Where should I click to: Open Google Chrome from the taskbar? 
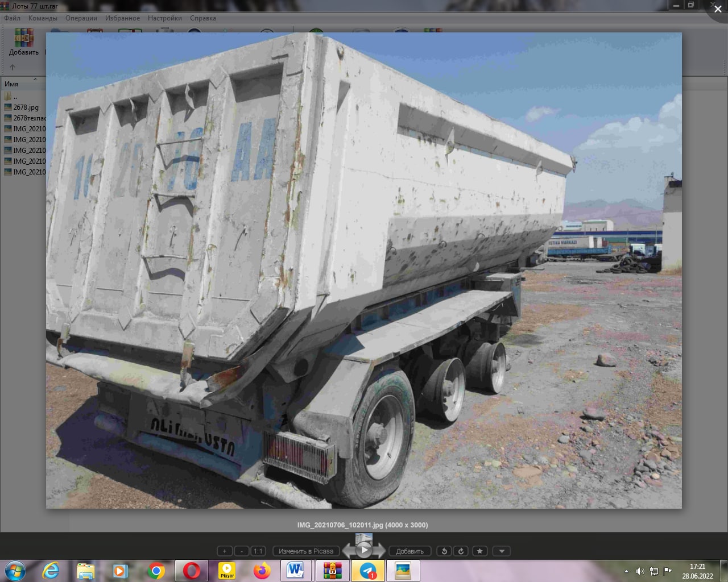click(156, 571)
